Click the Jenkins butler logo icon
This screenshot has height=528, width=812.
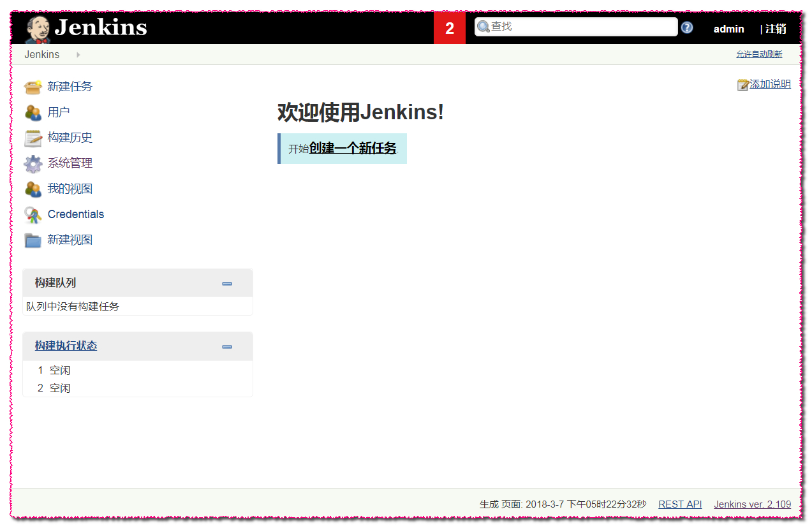point(38,29)
